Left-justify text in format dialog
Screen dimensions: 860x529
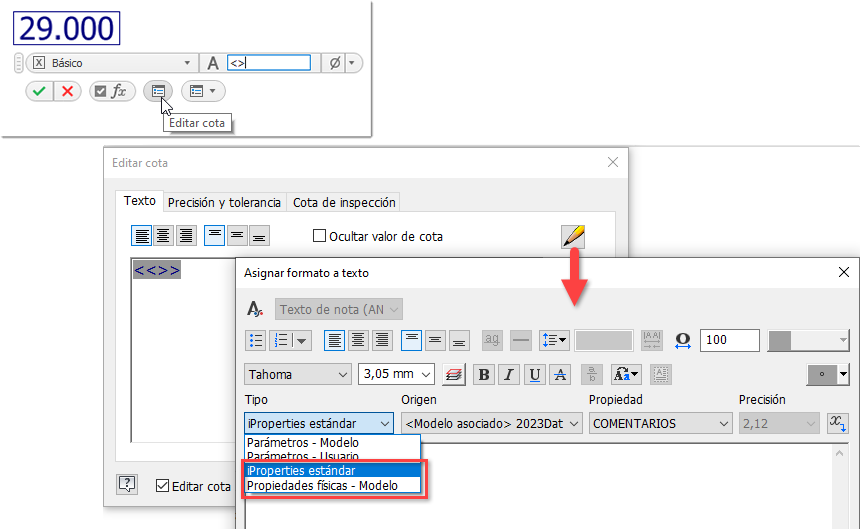tap(335, 340)
